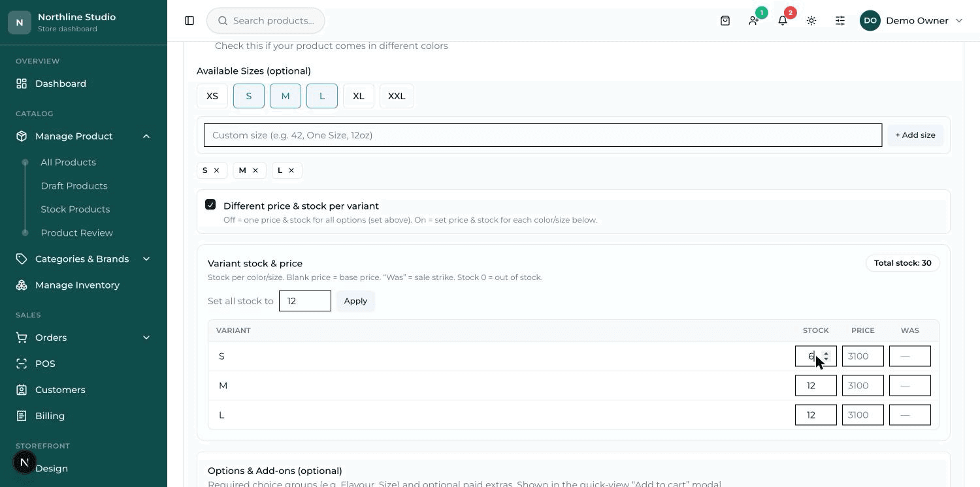Open Product Review page
This screenshot has width=980, height=487.
point(76,233)
